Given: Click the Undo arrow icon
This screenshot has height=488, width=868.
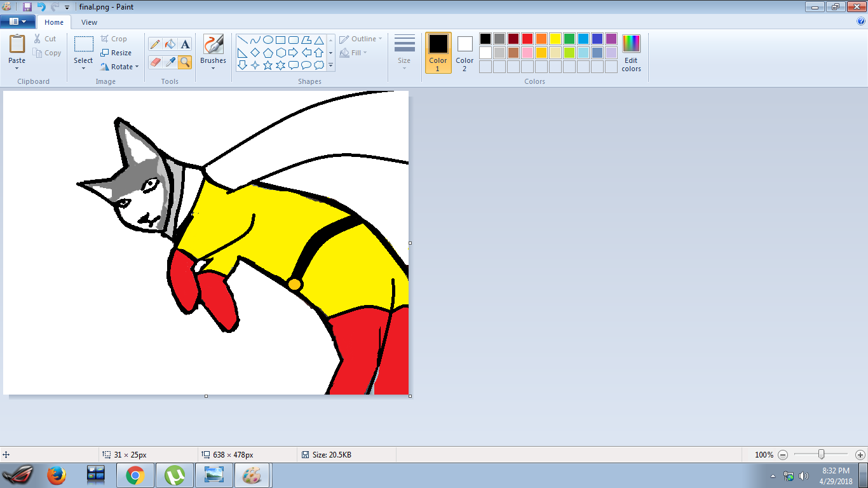Looking at the screenshot, I should coord(41,7).
